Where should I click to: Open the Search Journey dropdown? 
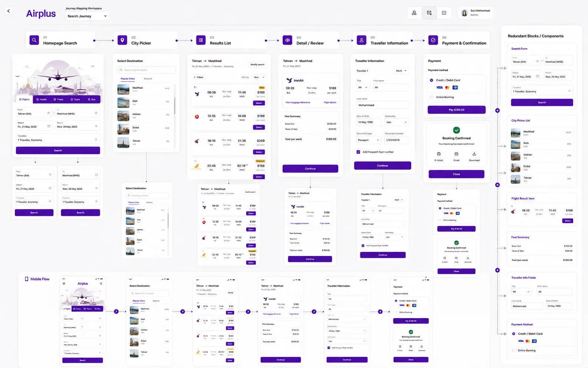point(87,16)
